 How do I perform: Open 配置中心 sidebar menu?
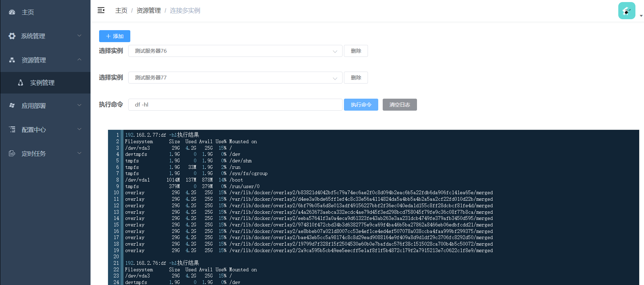45,129
